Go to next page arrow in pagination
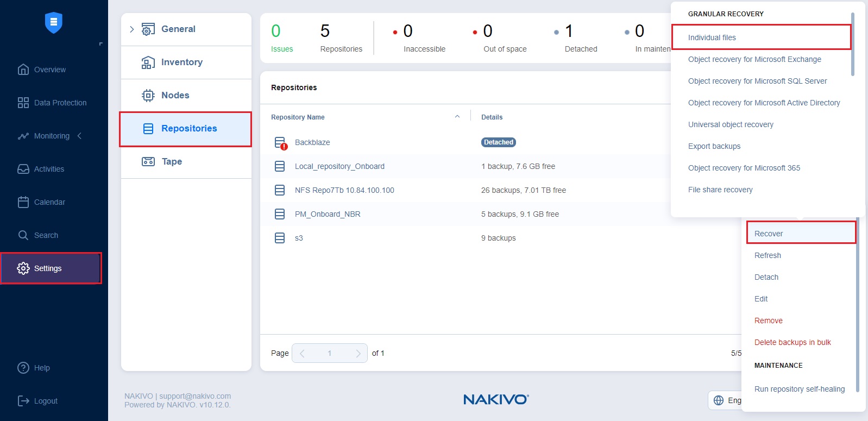This screenshot has height=421, width=868. pos(357,353)
